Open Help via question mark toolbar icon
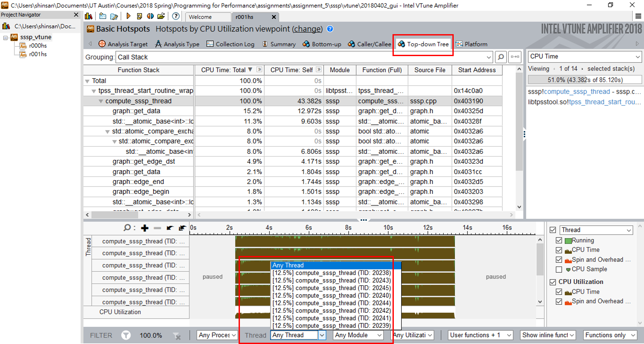644x344 pixels. click(x=176, y=16)
